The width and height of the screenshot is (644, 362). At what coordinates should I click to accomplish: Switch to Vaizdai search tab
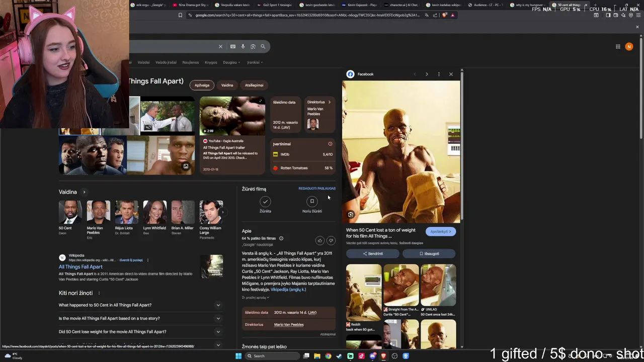point(144,62)
